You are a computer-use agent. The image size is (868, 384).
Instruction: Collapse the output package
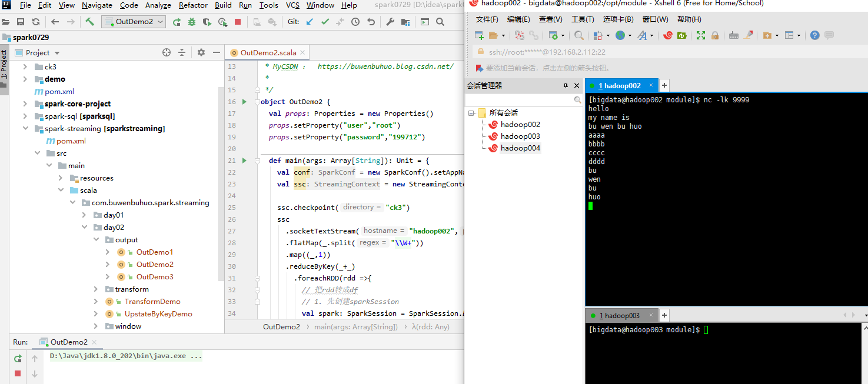coord(96,240)
